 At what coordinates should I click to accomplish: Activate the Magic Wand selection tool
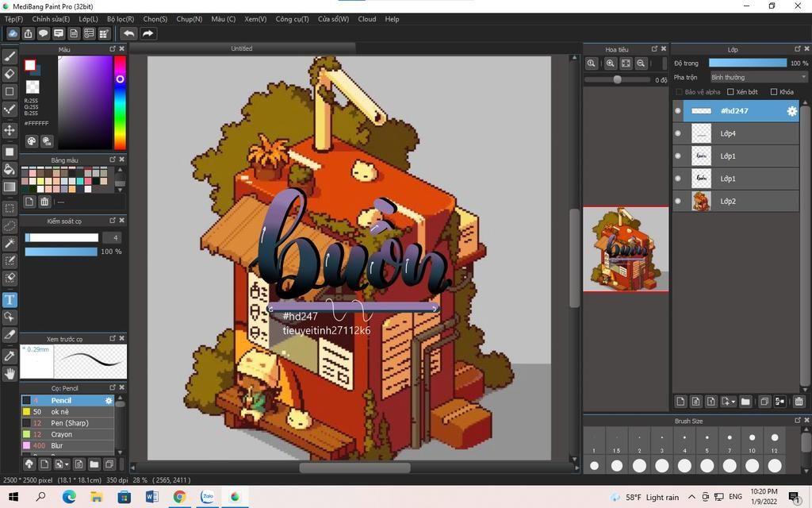[10, 243]
